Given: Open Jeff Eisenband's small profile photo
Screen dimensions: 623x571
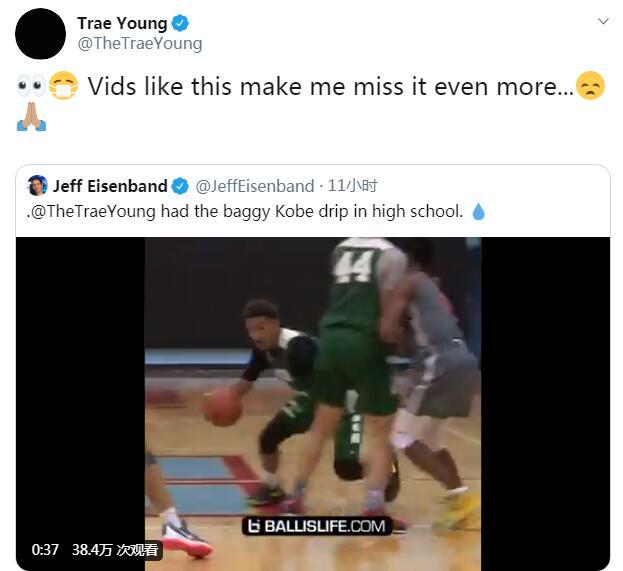Looking at the screenshot, I should click(37, 185).
